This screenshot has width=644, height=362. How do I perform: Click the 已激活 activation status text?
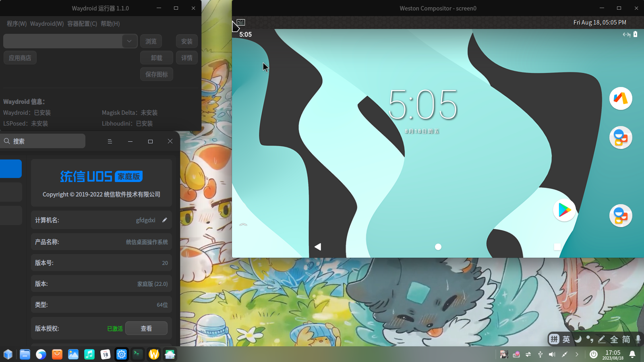[x=115, y=329]
